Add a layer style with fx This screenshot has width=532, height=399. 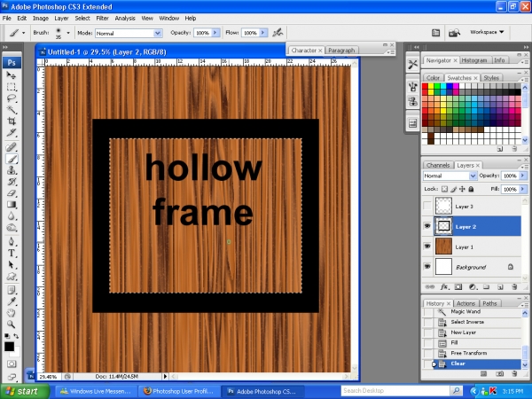pos(444,287)
